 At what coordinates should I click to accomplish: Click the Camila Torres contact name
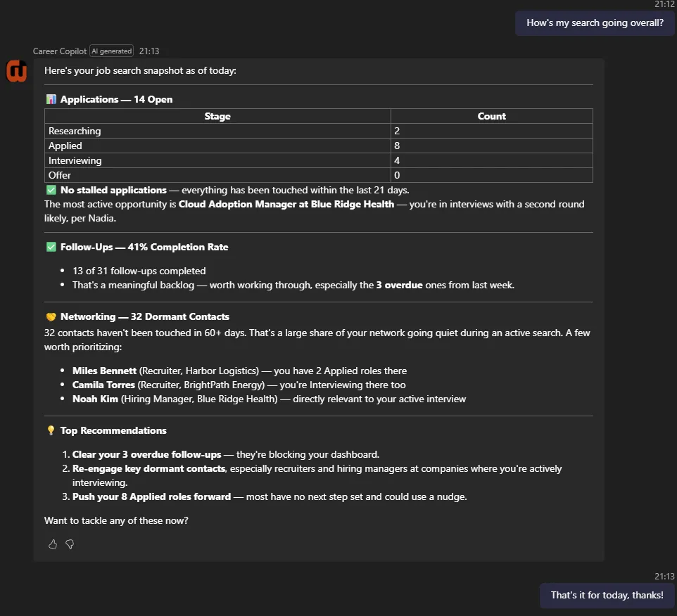(103, 385)
